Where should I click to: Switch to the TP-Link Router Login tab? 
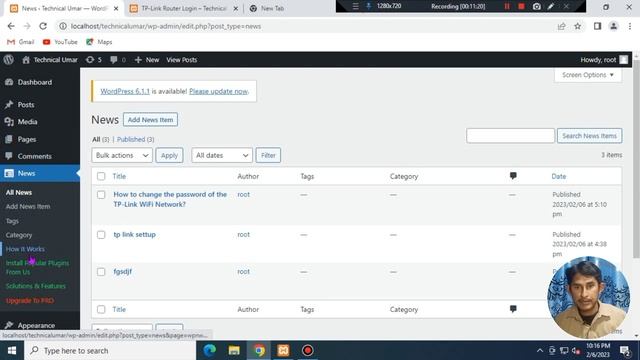click(184, 8)
